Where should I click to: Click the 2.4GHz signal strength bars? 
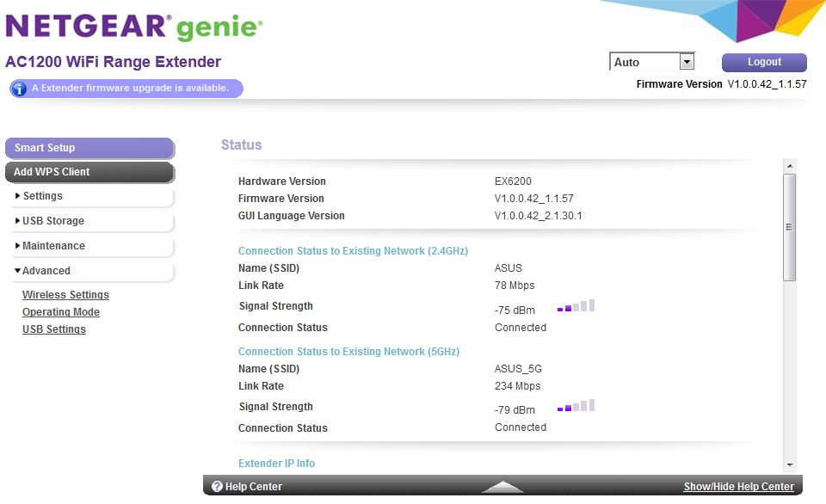(x=576, y=306)
